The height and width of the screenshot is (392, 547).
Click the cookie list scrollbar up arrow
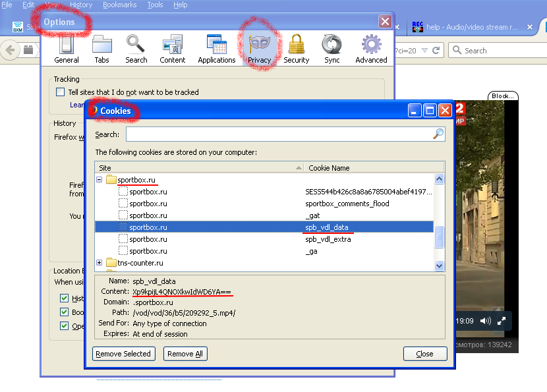439,179
